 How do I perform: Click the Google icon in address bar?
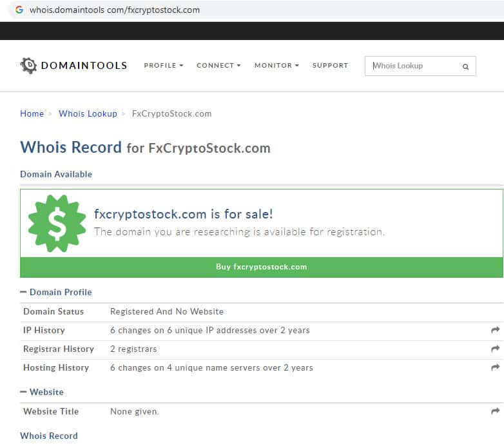pos(19,10)
